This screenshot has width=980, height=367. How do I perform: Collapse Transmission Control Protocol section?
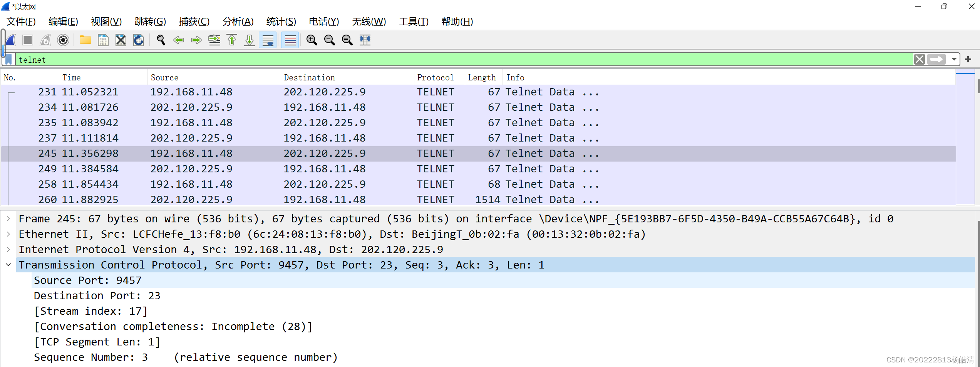pyautogui.click(x=8, y=265)
